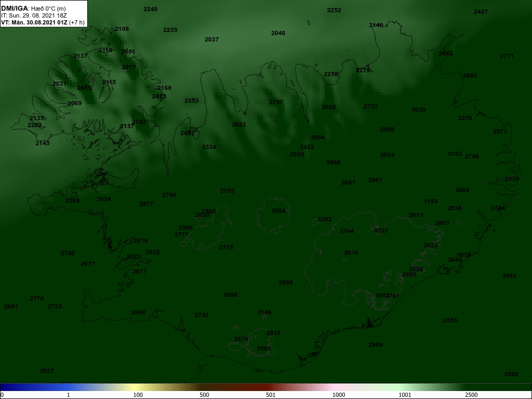Click the map value 2862
This screenshot has width=532, height=399.
tap(329, 107)
